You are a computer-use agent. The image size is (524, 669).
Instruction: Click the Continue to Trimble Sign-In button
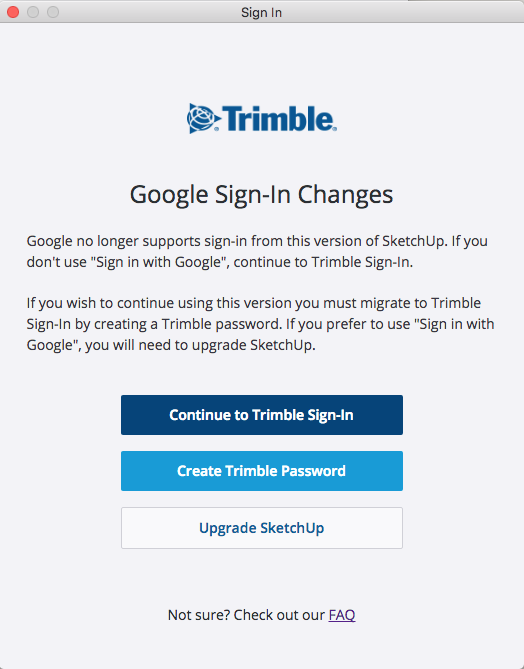coord(262,415)
